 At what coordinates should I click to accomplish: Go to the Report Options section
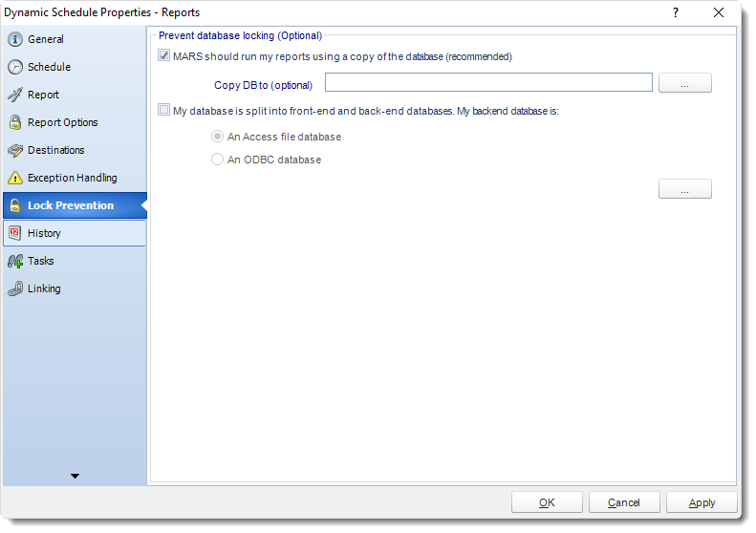pyautogui.click(x=75, y=122)
